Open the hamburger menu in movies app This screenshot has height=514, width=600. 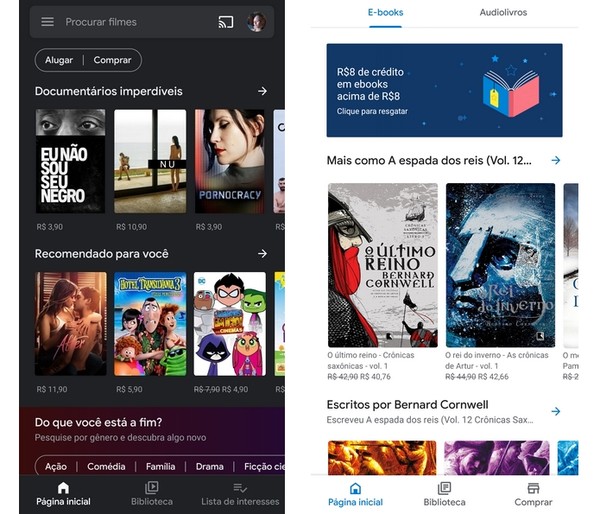coord(47,22)
